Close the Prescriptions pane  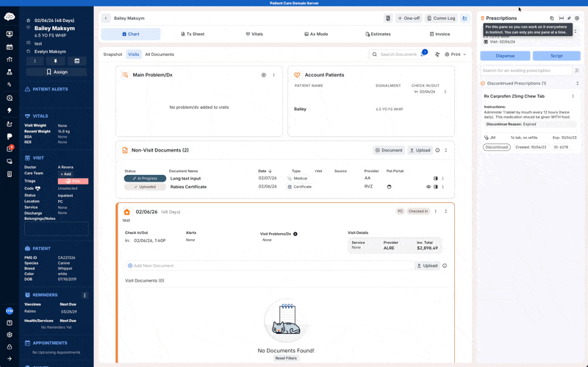578,18
